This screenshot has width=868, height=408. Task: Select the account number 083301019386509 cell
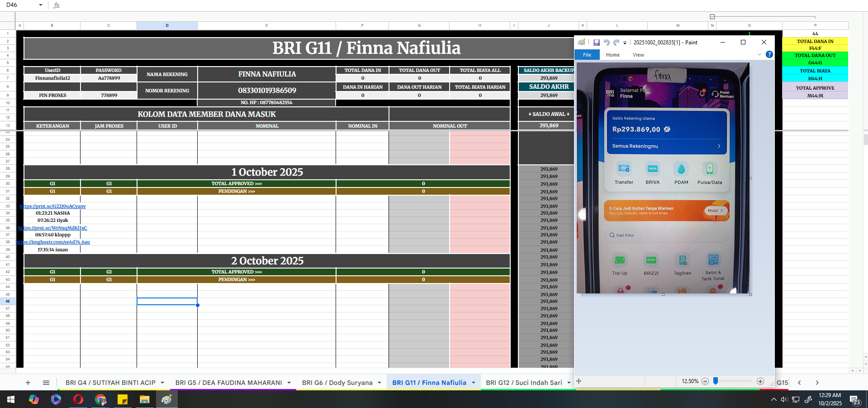coord(267,90)
